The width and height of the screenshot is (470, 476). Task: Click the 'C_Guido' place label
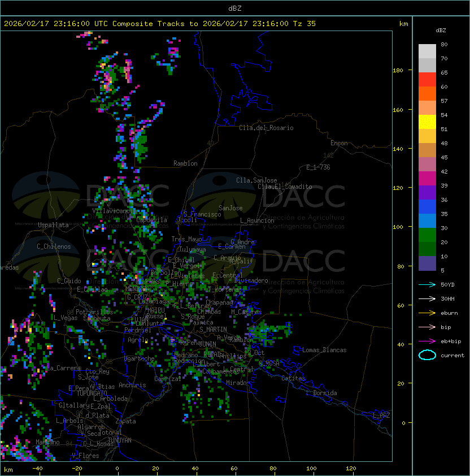pyautogui.click(x=69, y=281)
